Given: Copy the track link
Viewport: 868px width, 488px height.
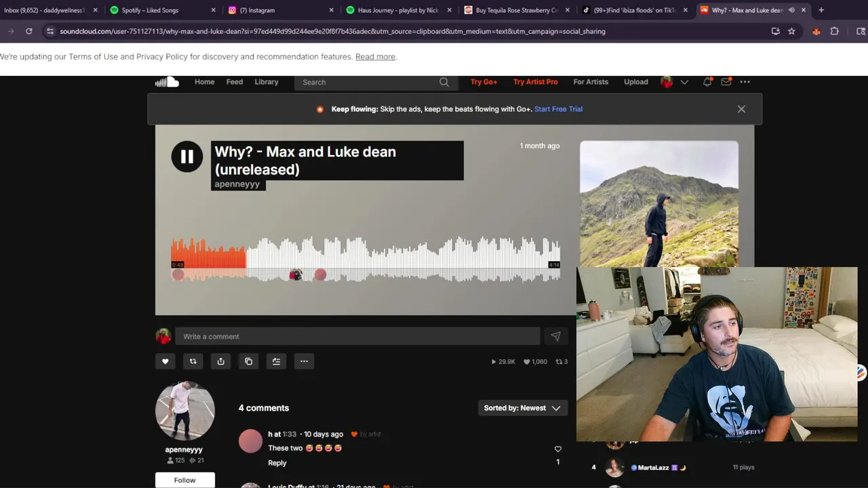Looking at the screenshot, I should point(248,361).
